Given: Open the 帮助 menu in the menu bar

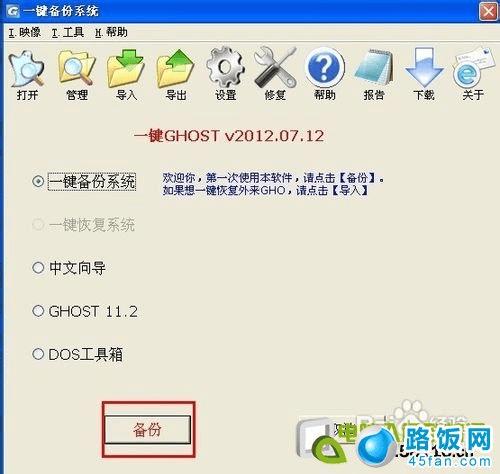Looking at the screenshot, I should tap(111, 32).
